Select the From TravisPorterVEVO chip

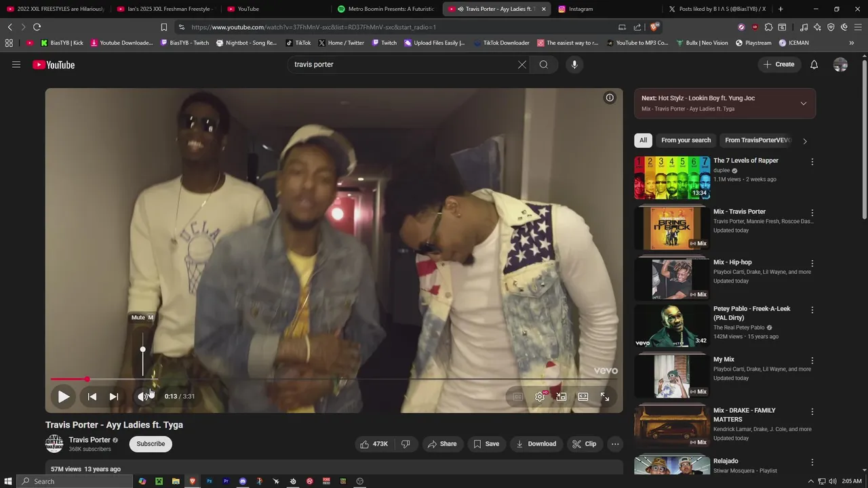pyautogui.click(x=757, y=140)
